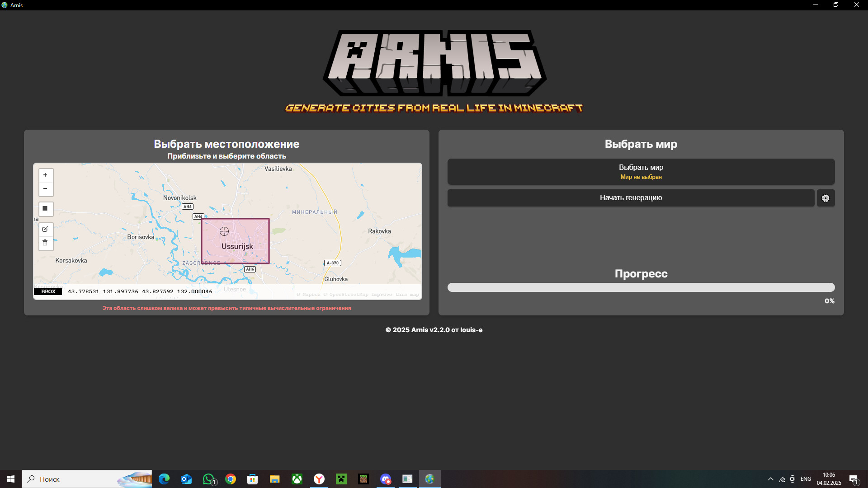Delete the bounding box with the trash icon
868x488 pixels.
pyautogui.click(x=46, y=243)
